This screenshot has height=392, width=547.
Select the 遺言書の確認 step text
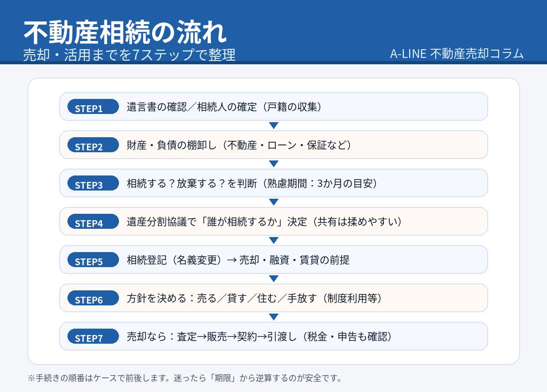click(225, 107)
